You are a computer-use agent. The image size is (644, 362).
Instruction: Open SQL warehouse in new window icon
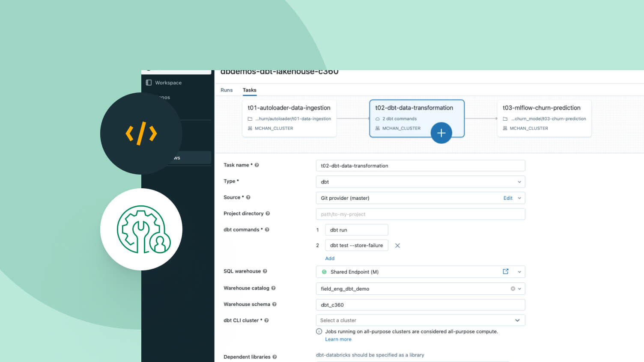[506, 271]
